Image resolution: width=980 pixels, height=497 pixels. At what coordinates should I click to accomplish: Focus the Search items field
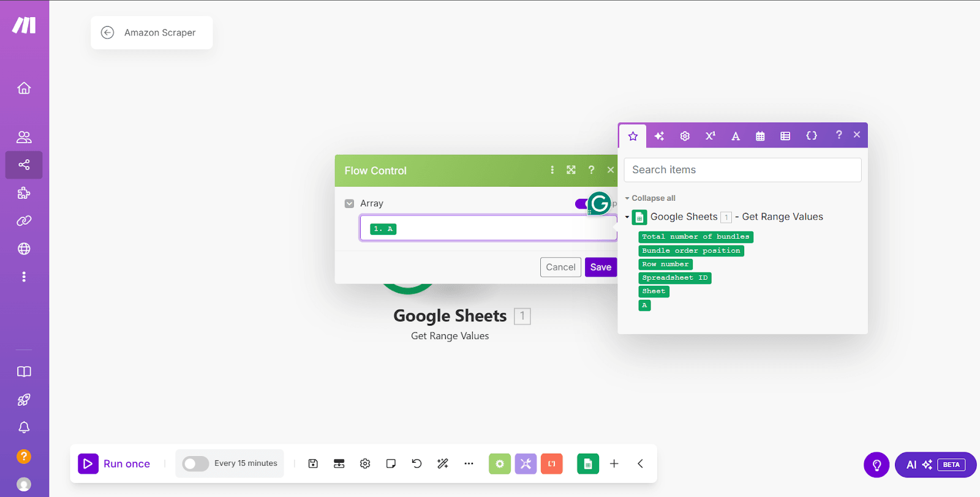[742, 170]
